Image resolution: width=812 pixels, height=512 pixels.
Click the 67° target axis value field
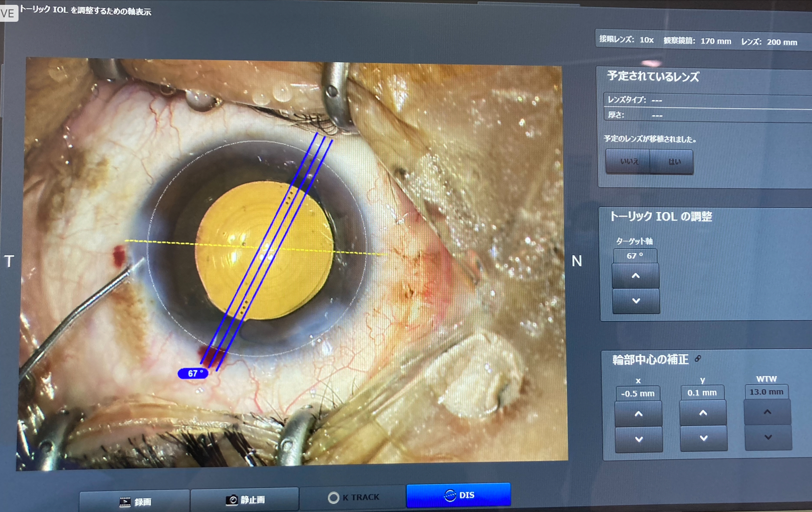pos(635,256)
